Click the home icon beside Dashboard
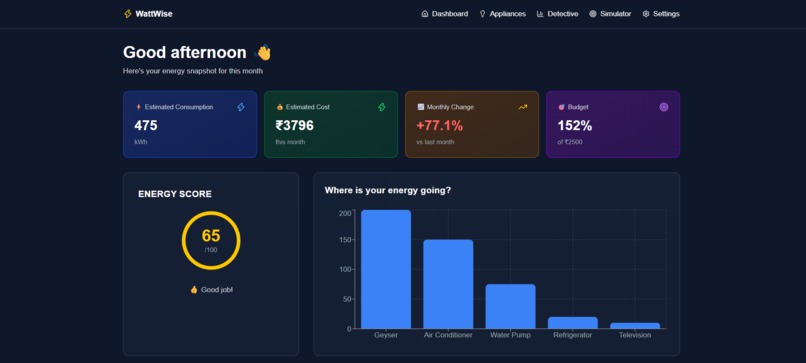 [425, 14]
